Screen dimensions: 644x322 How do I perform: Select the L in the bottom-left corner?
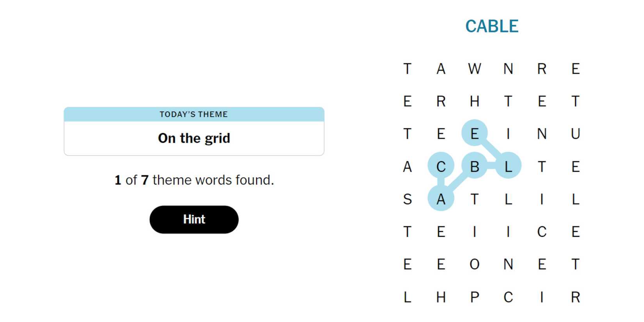pos(407,297)
